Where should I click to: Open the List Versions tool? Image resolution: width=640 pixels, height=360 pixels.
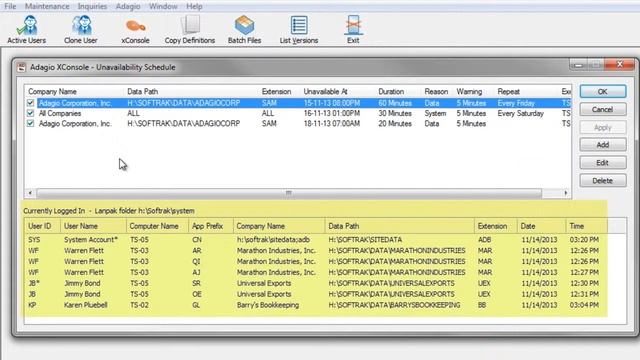(x=299, y=29)
